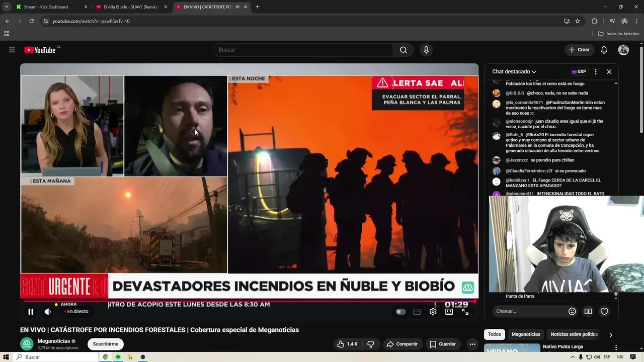This screenshot has width=644, height=362.
Task: Expand the Chat destacado dropdown
Action: click(514, 71)
